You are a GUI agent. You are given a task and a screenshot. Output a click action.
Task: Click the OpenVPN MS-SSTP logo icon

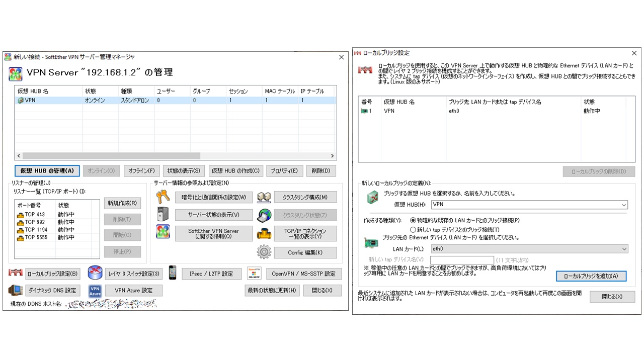click(x=254, y=273)
